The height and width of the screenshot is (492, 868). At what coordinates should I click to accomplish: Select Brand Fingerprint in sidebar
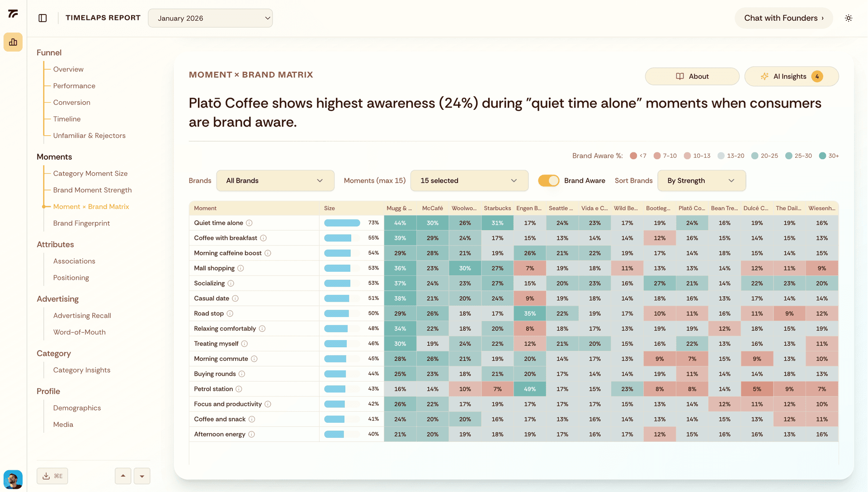pos(81,223)
